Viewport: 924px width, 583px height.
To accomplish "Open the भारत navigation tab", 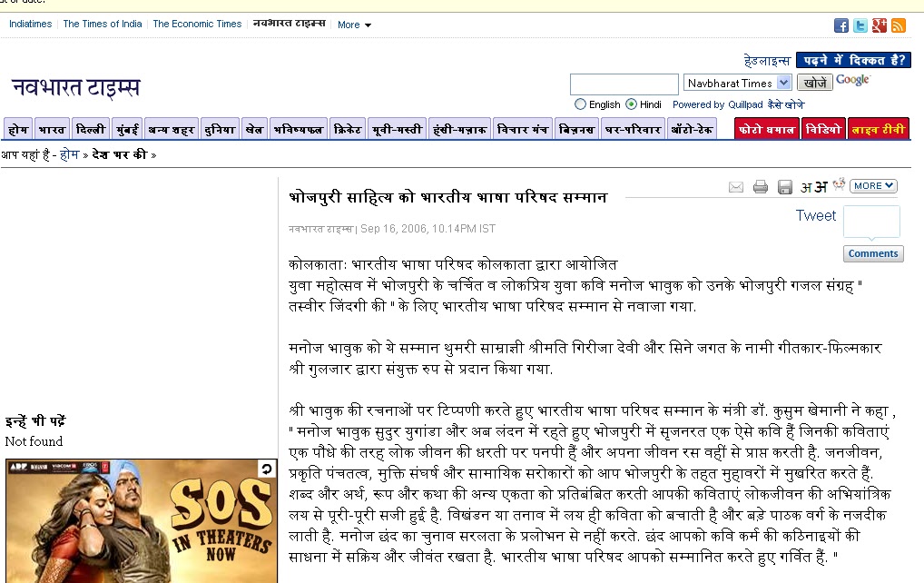I will coord(52,129).
